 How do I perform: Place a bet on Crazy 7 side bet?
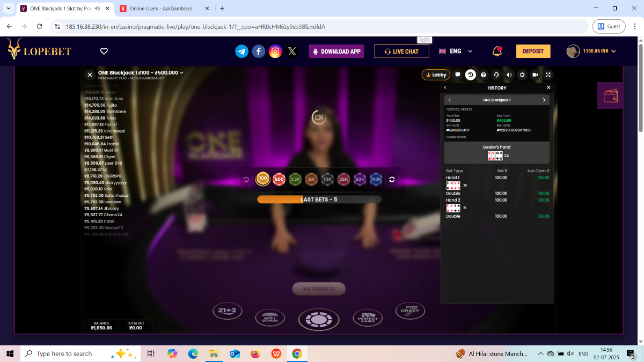(410, 310)
